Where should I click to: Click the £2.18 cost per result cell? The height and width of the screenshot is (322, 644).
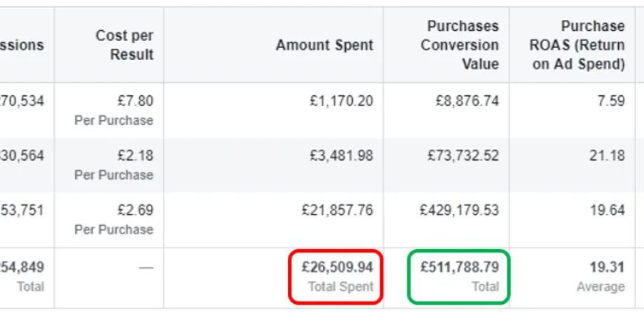click(135, 156)
